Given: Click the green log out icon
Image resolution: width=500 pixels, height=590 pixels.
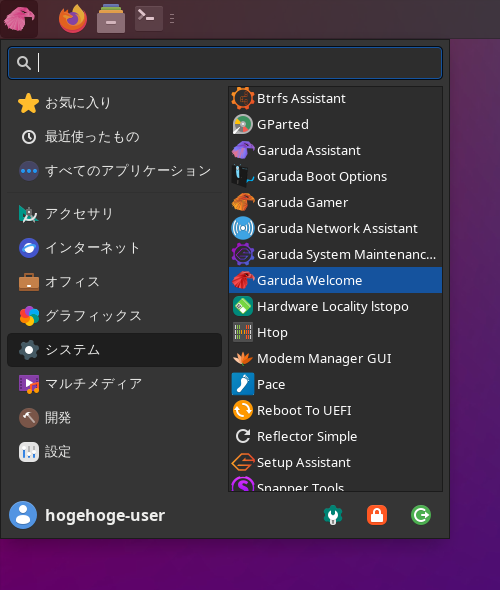Looking at the screenshot, I should click(421, 515).
